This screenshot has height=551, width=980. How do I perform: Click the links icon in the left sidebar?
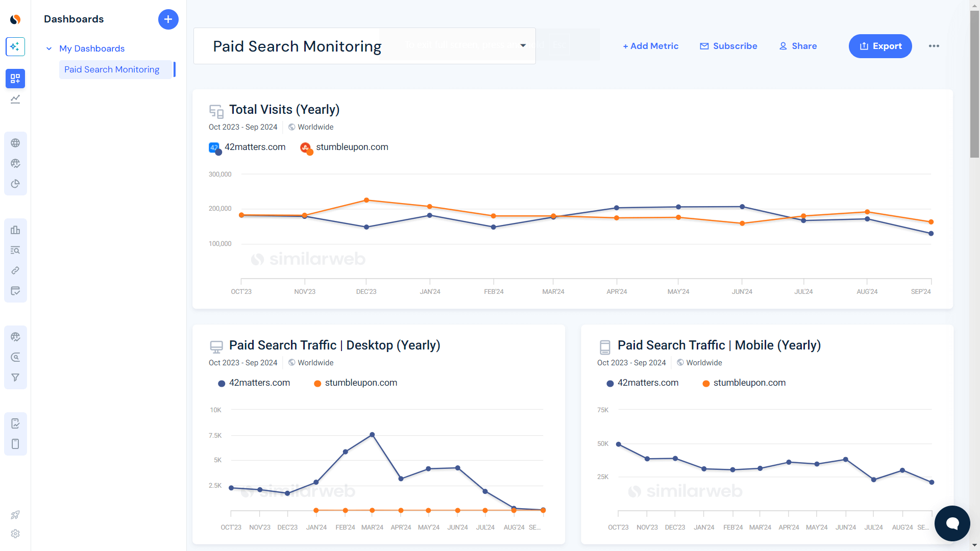(x=15, y=270)
